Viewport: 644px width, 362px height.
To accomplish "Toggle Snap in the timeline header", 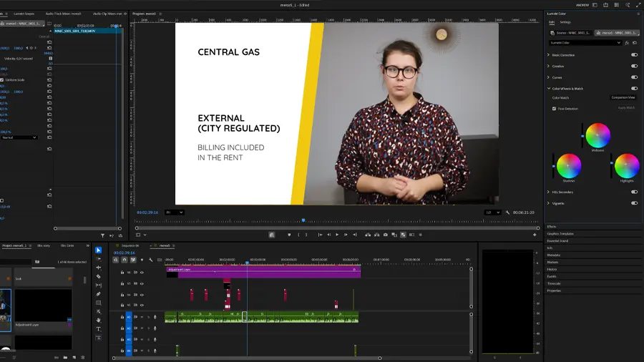I will point(125,260).
